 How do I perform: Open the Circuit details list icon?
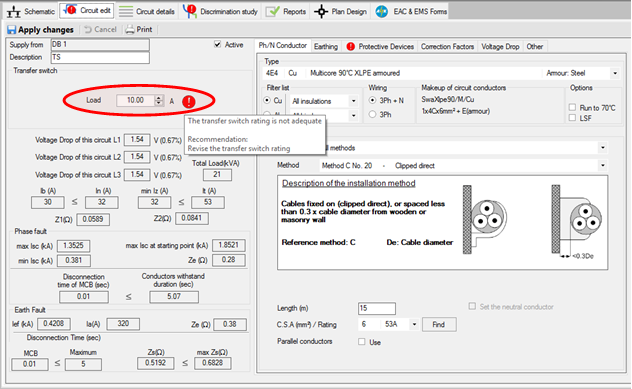coord(125,11)
